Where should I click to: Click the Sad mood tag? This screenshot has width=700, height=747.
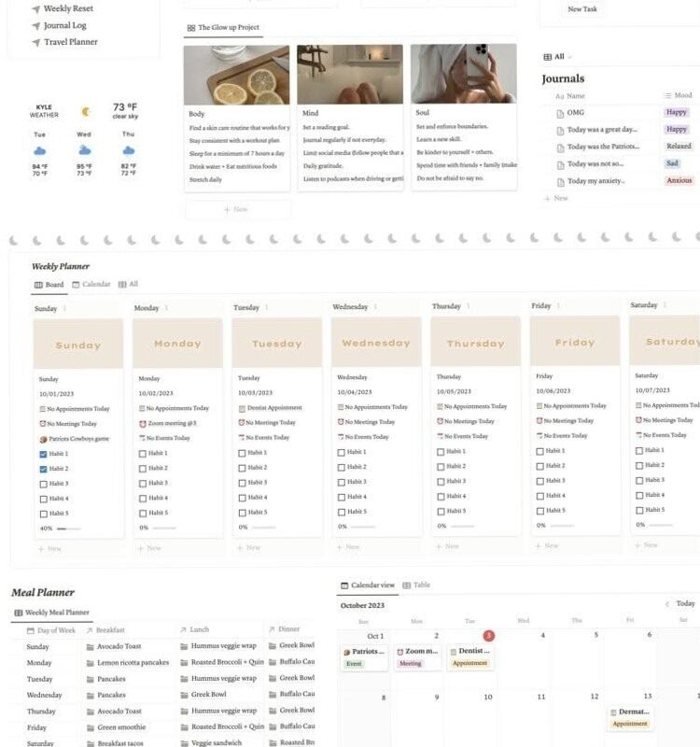(x=672, y=163)
